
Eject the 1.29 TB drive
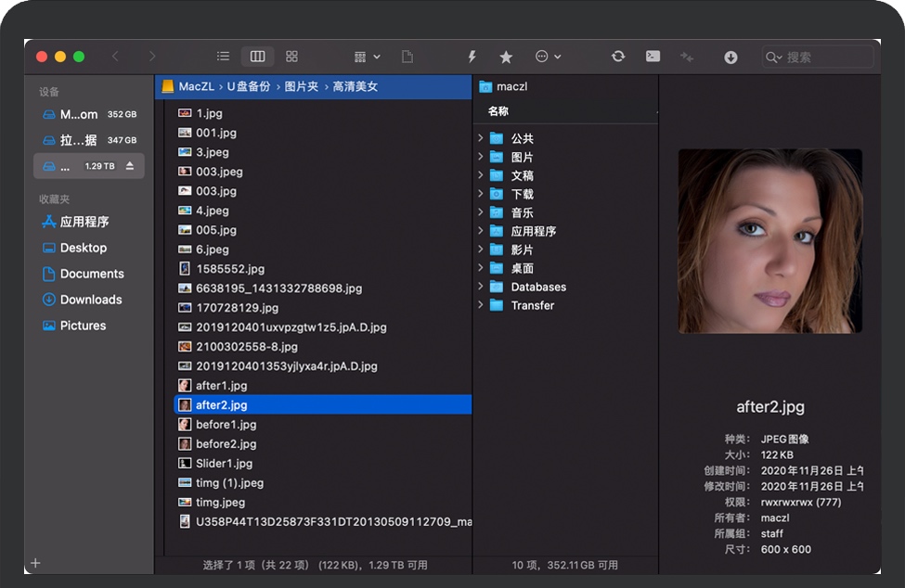[130, 166]
